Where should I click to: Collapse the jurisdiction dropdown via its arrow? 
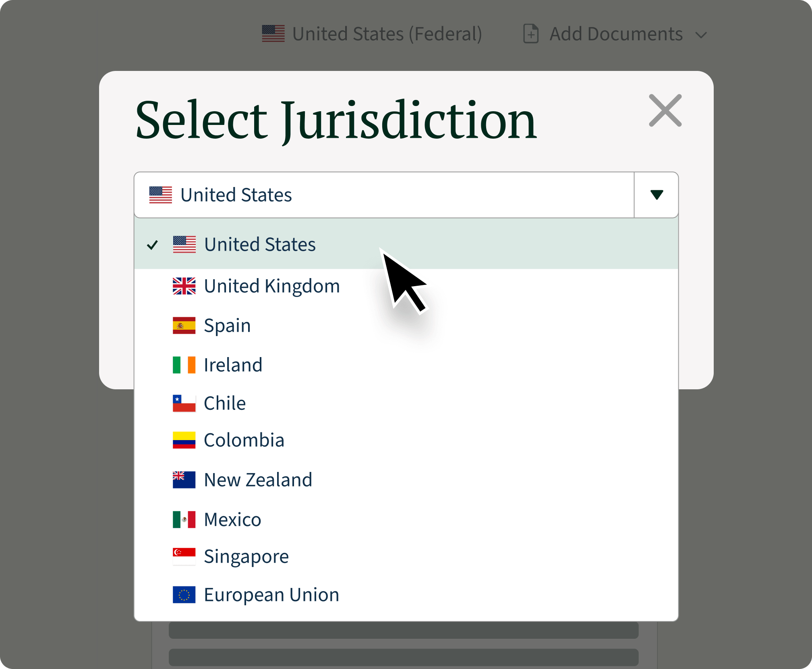[657, 195]
